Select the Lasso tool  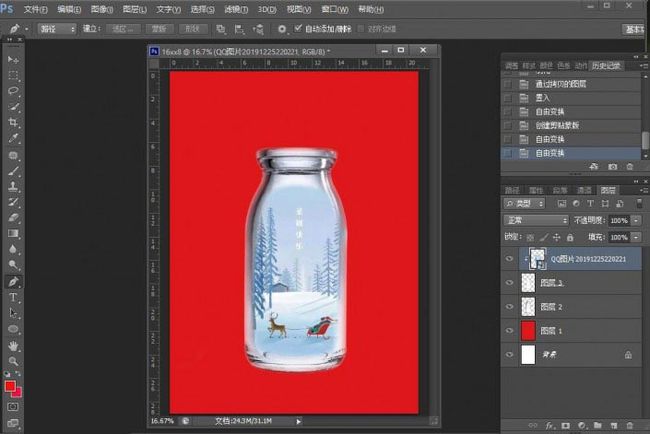[x=13, y=91]
